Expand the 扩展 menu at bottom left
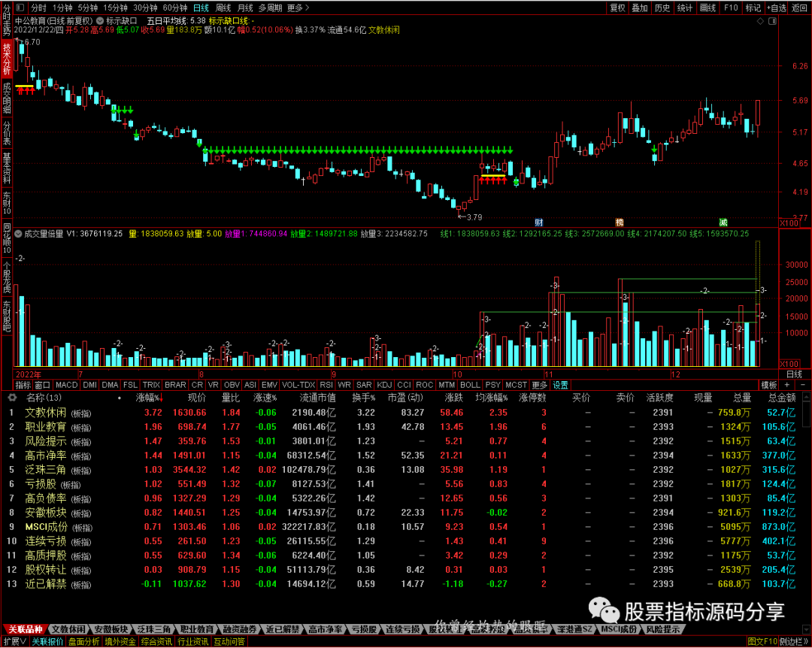 click(14, 642)
